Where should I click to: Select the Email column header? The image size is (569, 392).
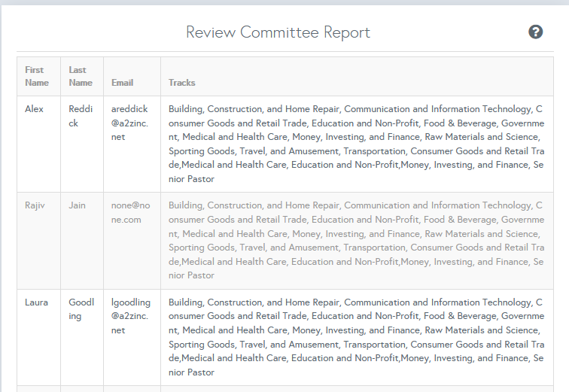(x=122, y=83)
